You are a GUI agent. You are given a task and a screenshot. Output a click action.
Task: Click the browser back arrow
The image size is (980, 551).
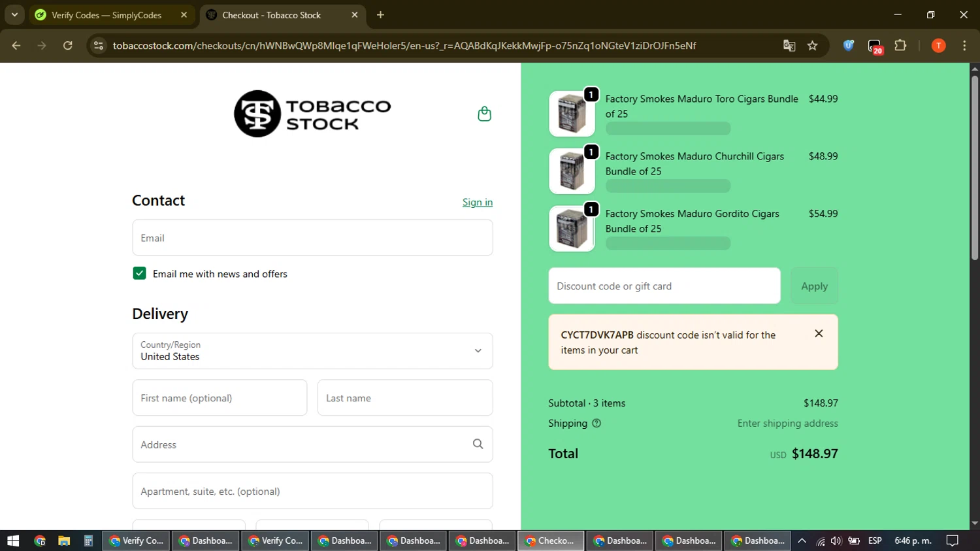(16, 46)
